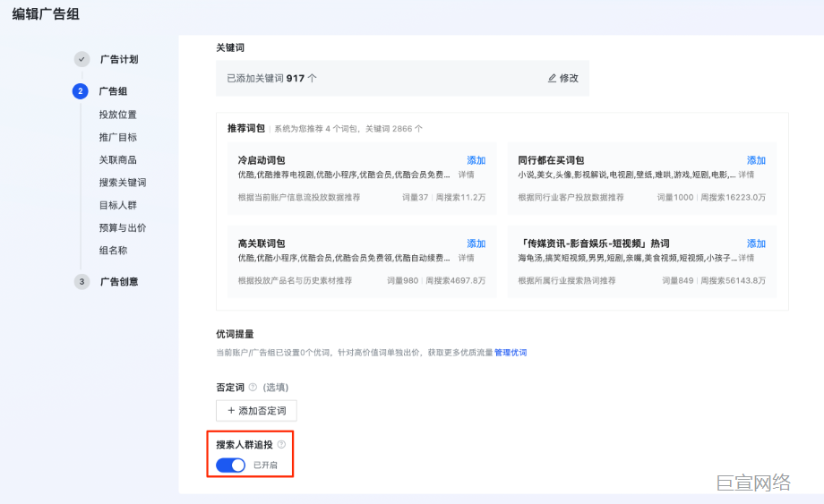Click the 已开启 status label
Image resolution: width=824 pixels, height=504 pixels.
[265, 466]
